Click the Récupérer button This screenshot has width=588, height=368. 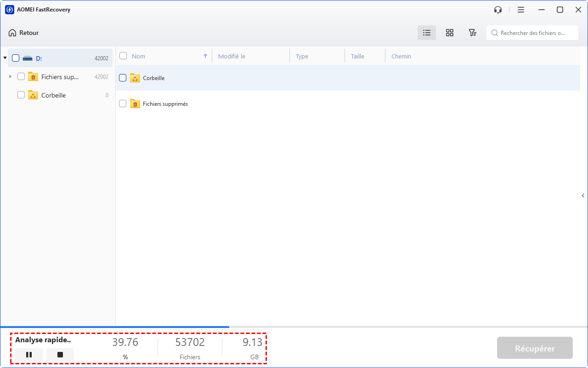pos(535,348)
